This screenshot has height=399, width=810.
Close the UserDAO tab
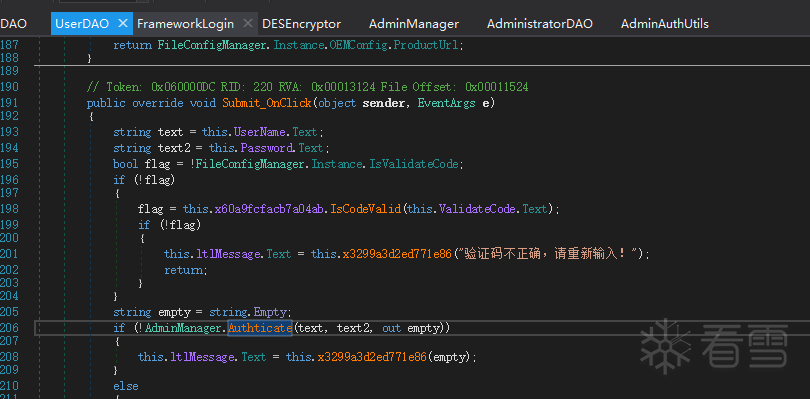pos(122,24)
